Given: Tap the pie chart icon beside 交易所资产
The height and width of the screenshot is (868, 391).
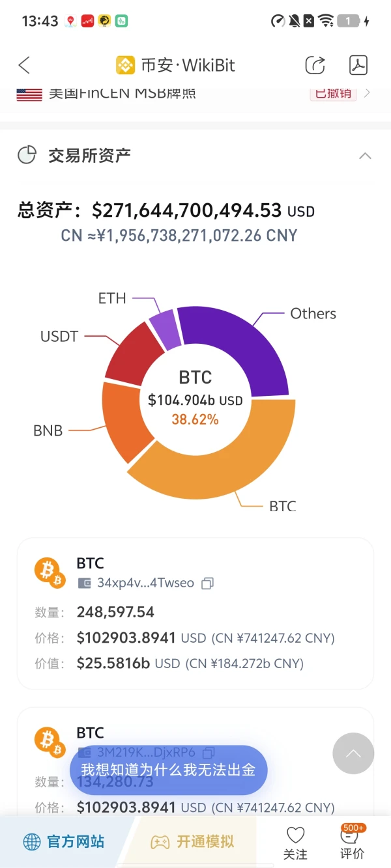Looking at the screenshot, I should (x=27, y=155).
